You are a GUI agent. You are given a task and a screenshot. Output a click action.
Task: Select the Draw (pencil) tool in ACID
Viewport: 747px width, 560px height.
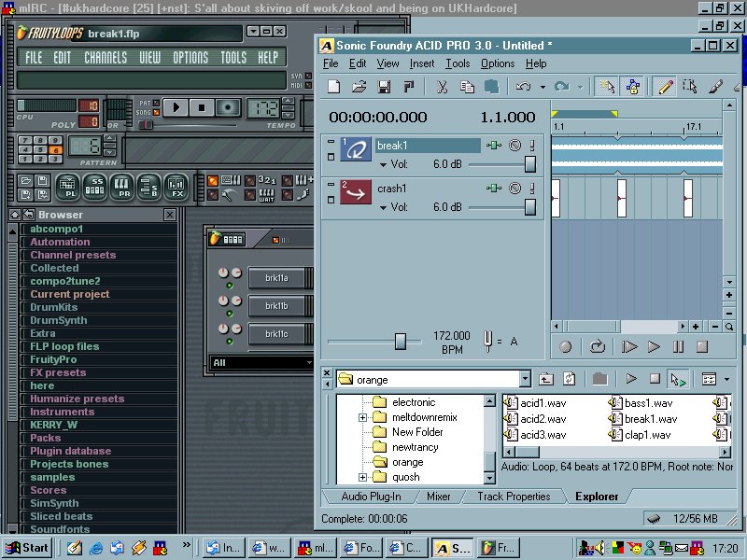(x=664, y=87)
